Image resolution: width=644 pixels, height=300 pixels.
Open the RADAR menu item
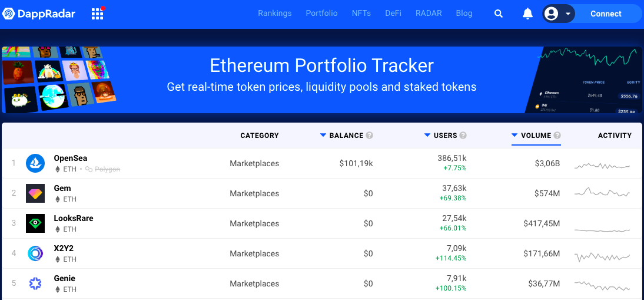point(429,13)
